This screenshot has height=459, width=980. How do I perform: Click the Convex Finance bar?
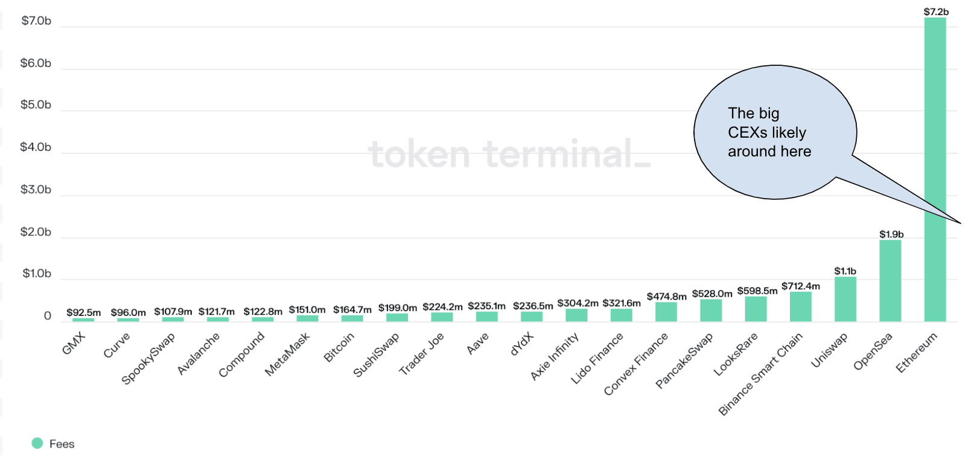(666, 312)
